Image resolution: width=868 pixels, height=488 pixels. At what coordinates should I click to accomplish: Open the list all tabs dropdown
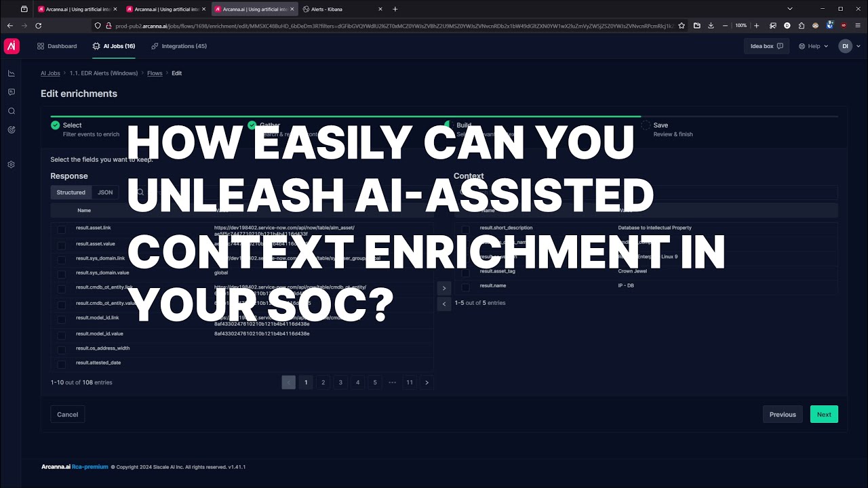point(790,9)
